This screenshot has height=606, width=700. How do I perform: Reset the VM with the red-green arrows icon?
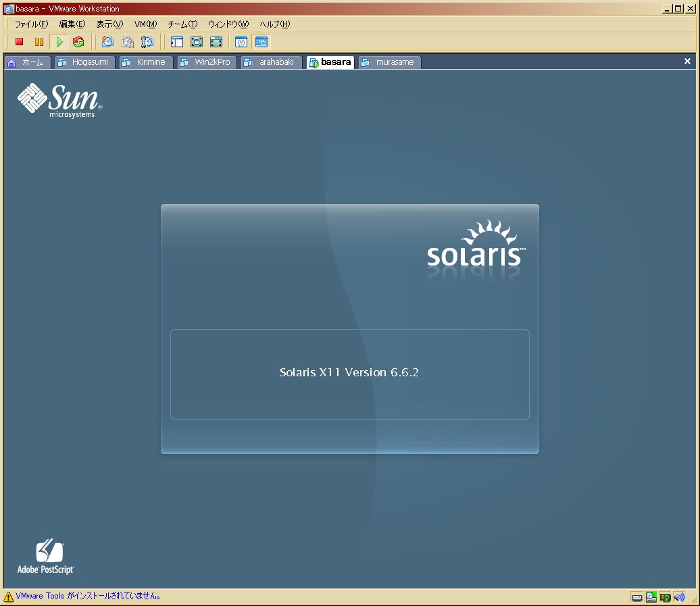pos(78,42)
